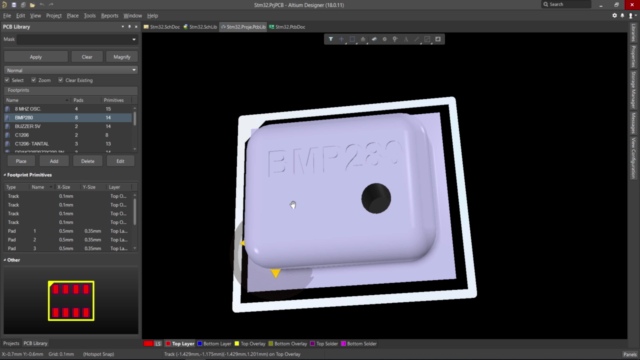
Task: Click the Align objects icon in the active bar
Action: pyautogui.click(x=363, y=39)
